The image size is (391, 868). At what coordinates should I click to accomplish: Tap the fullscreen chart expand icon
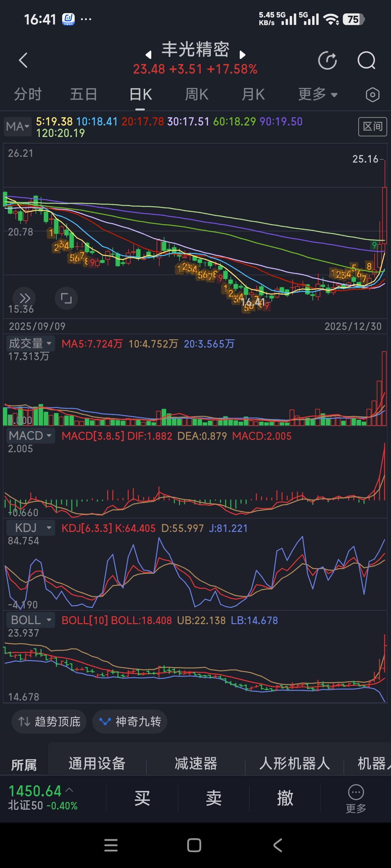(x=66, y=298)
